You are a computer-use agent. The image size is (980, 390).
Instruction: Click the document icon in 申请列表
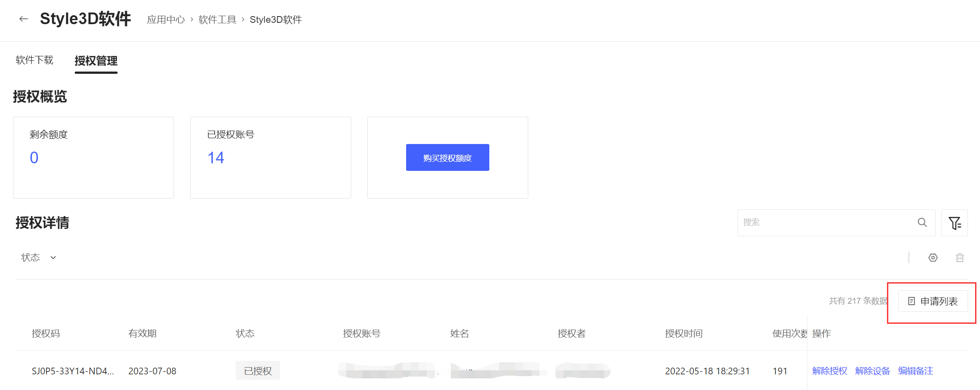[911, 301]
